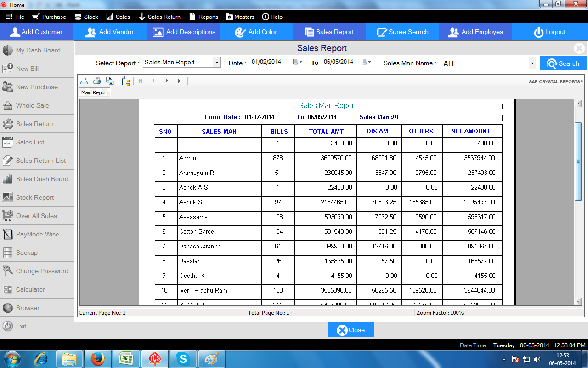Select the Main Report tab
This screenshot has width=588, height=368.
click(95, 92)
